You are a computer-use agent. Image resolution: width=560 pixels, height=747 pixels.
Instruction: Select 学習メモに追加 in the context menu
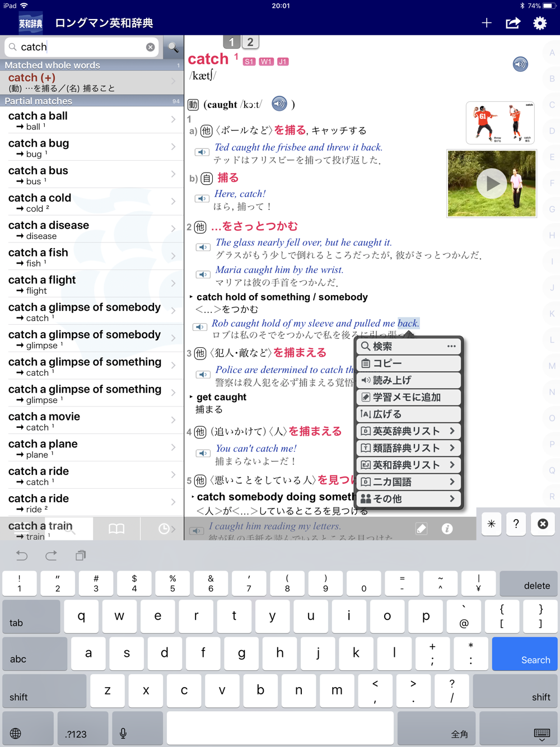tap(409, 397)
